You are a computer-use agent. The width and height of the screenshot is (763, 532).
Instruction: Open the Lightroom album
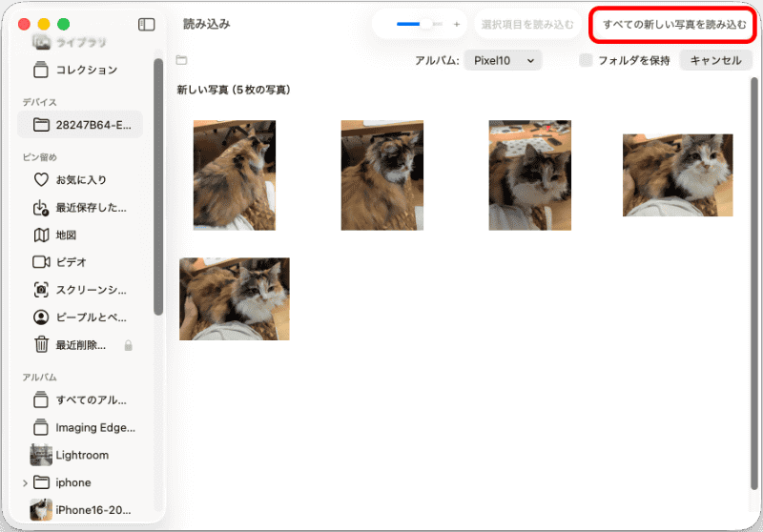point(80,455)
